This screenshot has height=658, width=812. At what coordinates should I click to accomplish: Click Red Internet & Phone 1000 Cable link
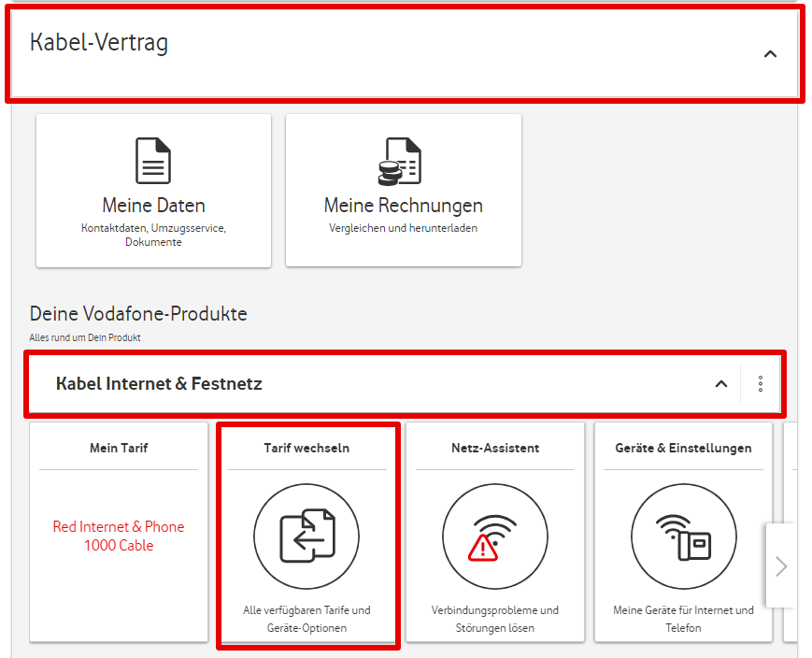click(119, 536)
